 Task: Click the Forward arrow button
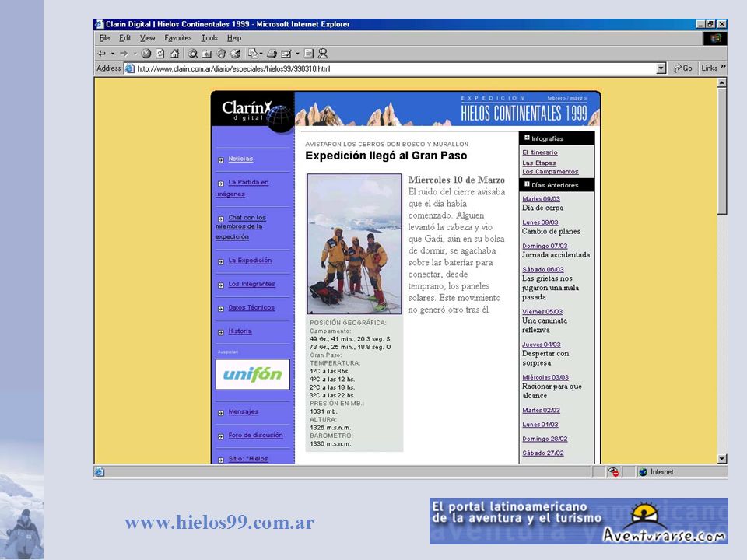point(124,54)
